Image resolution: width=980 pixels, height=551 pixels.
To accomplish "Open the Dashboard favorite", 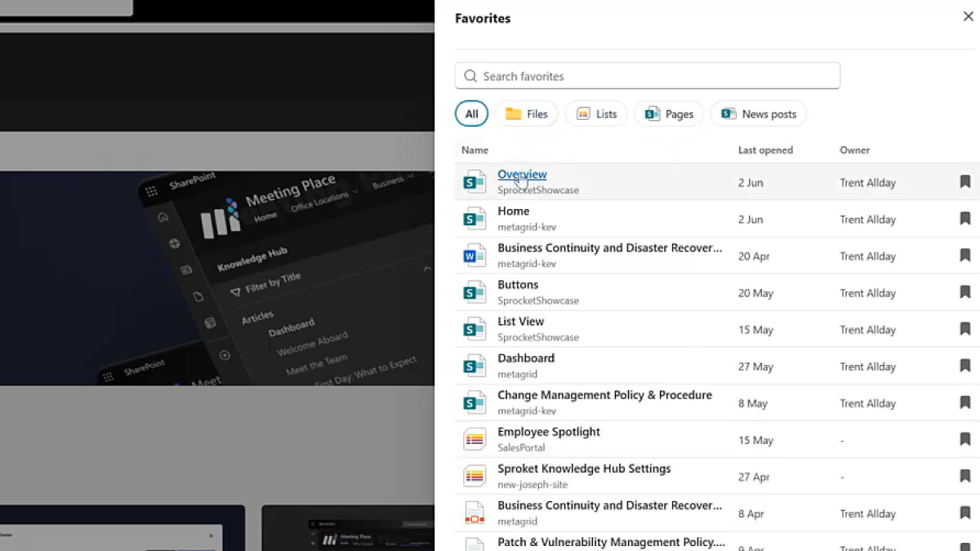I will coord(526,358).
